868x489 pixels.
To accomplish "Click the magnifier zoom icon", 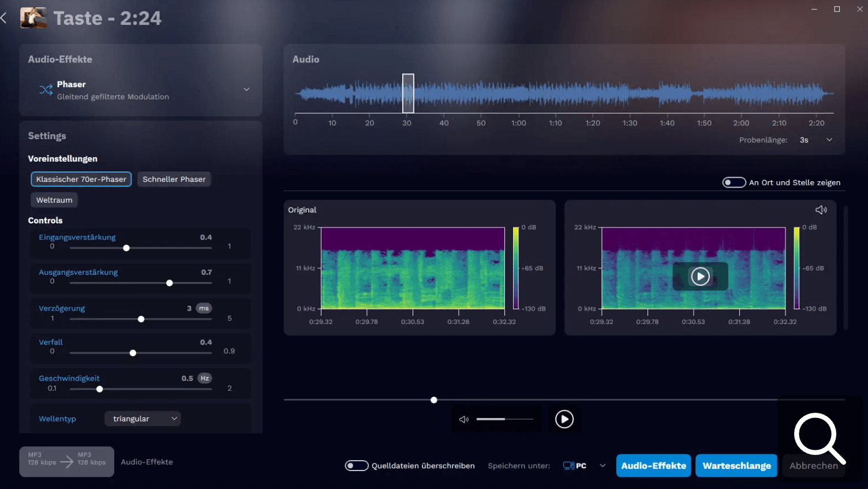I will point(819,438).
